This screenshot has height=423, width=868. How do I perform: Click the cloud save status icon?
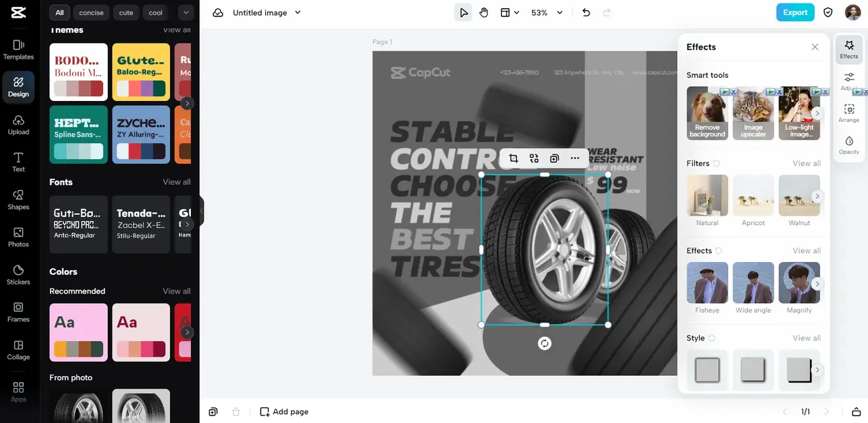[x=218, y=12]
